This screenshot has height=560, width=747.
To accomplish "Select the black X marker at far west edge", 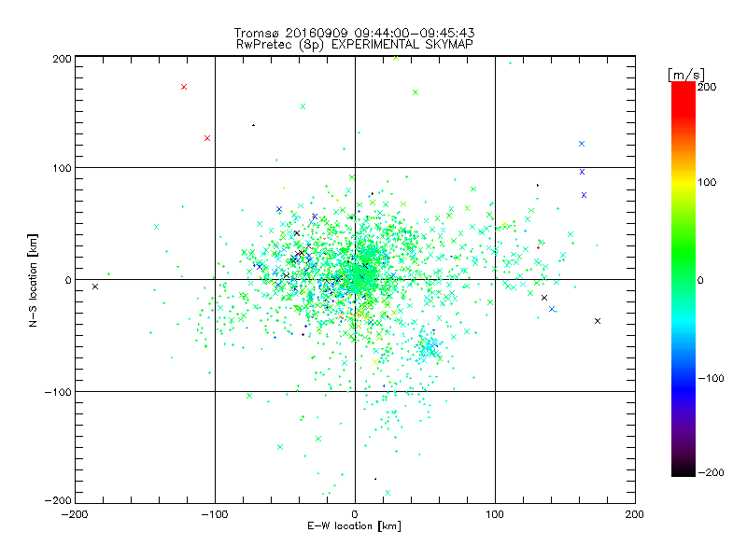I will coord(95,287).
